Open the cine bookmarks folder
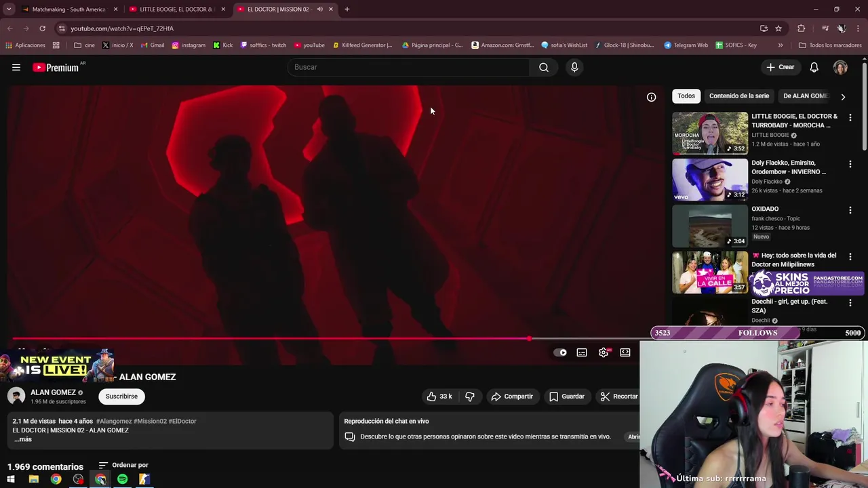 (84, 45)
